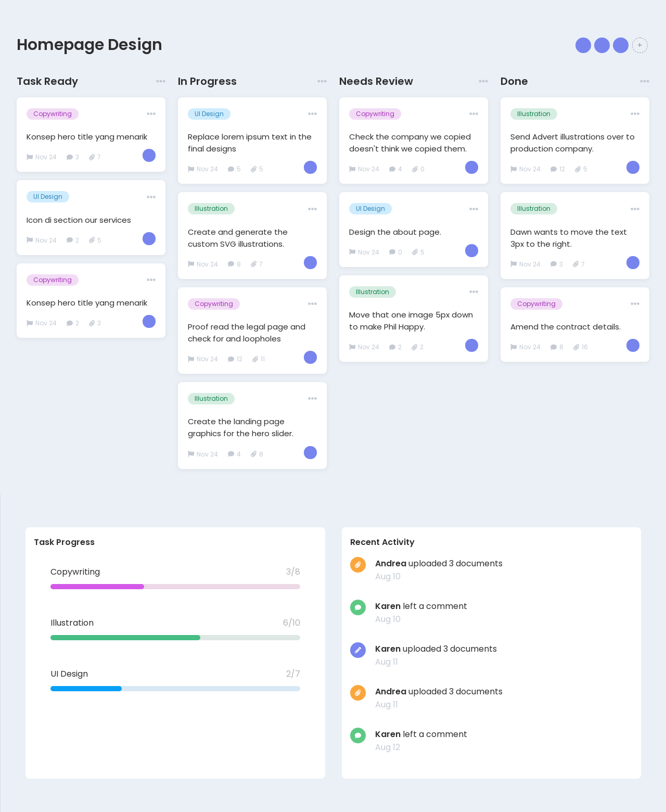
Task: Open the Done column ellipsis menu
Action: (645, 81)
